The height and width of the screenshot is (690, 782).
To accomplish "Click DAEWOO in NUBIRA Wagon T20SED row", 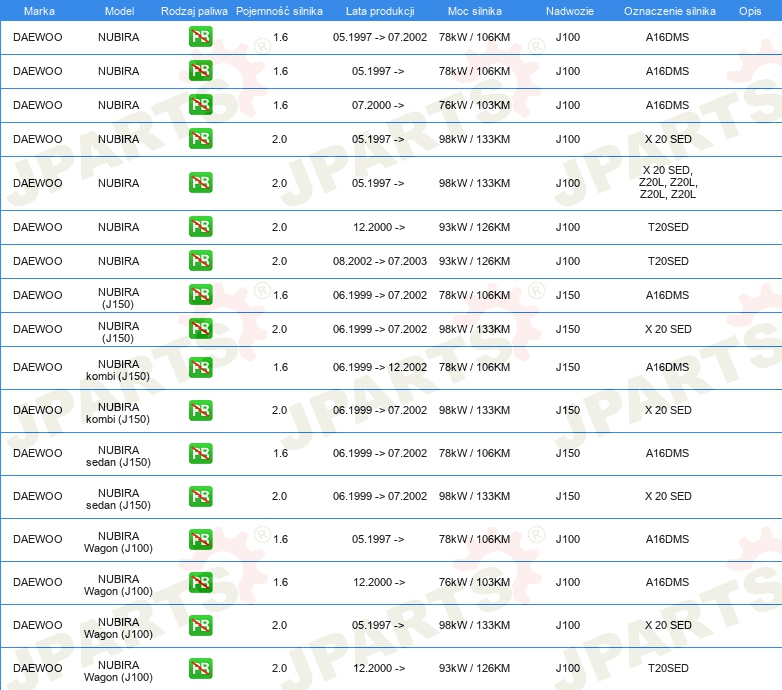I will coord(37,668).
